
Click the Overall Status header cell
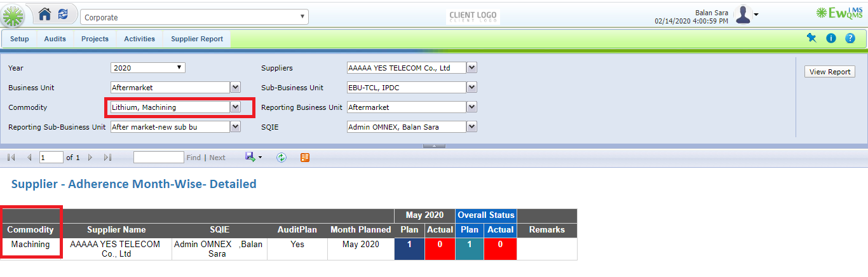pos(486,215)
